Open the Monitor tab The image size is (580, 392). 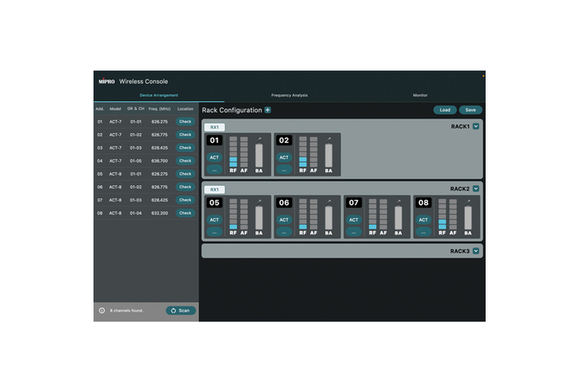point(420,95)
